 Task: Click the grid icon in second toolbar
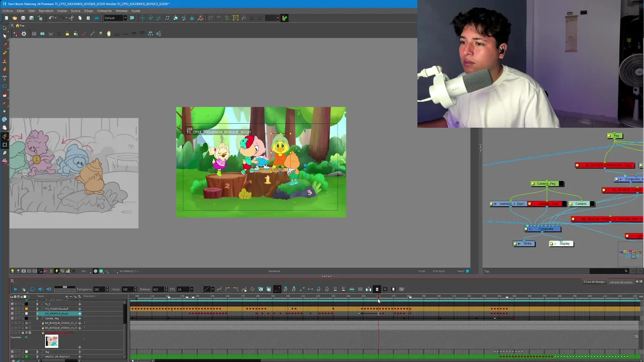pyautogui.click(x=34, y=34)
